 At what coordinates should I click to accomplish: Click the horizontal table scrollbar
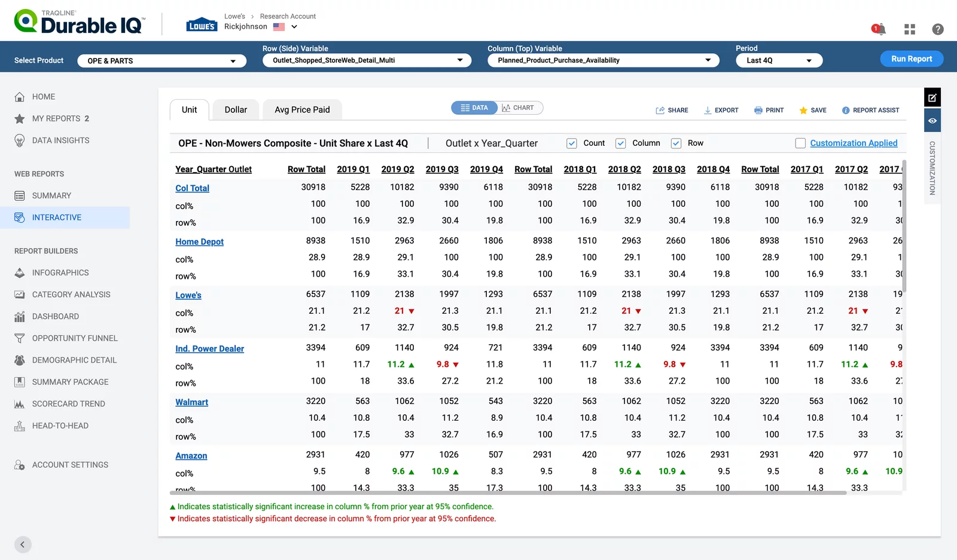[x=508, y=493]
